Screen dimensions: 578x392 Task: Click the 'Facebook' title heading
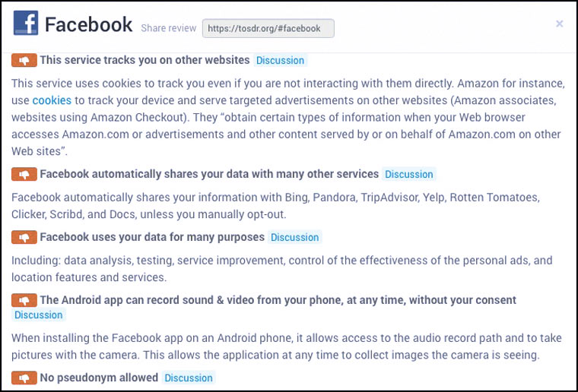point(88,24)
